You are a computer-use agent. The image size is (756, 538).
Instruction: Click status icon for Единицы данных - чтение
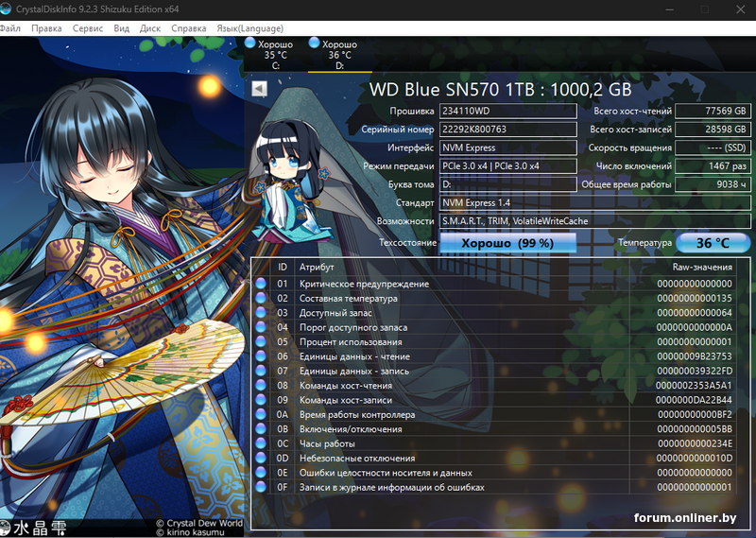[261, 356]
